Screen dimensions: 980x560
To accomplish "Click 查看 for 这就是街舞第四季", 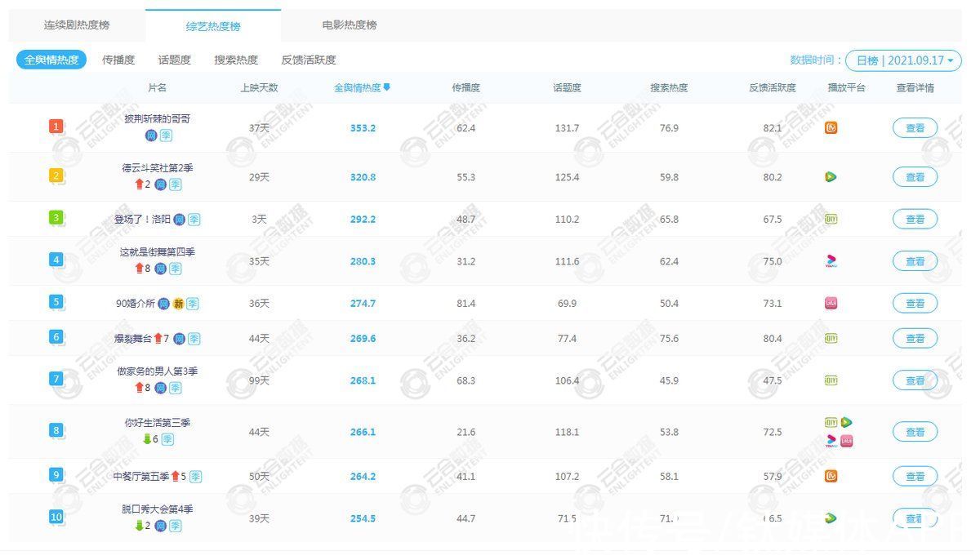I will [x=915, y=261].
